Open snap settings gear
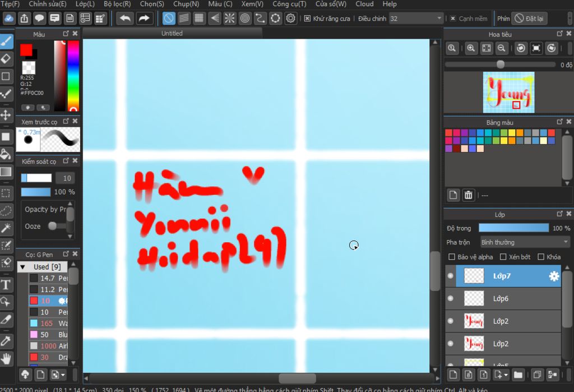Screen dimensions: 574x392 [x=291, y=18]
